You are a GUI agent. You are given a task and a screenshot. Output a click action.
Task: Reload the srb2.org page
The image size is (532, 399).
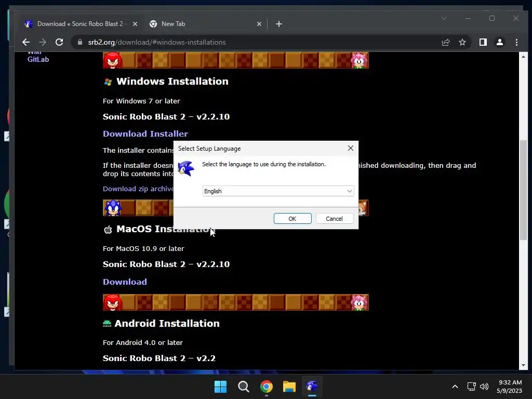coord(59,42)
